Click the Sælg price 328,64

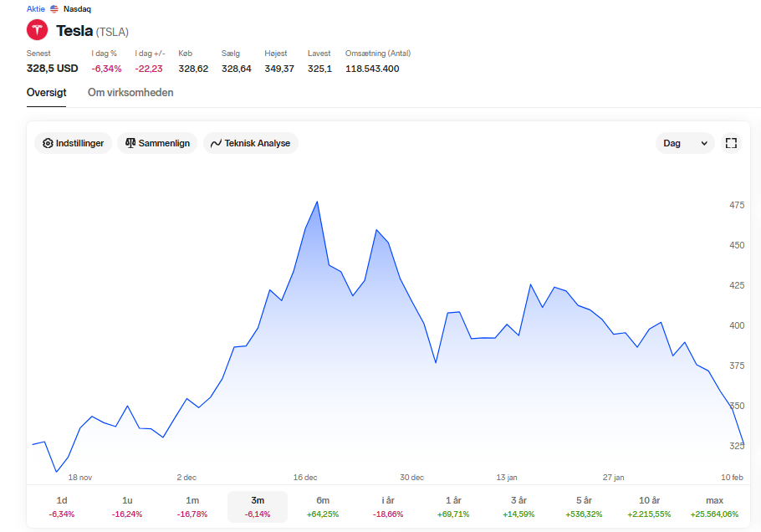click(237, 69)
